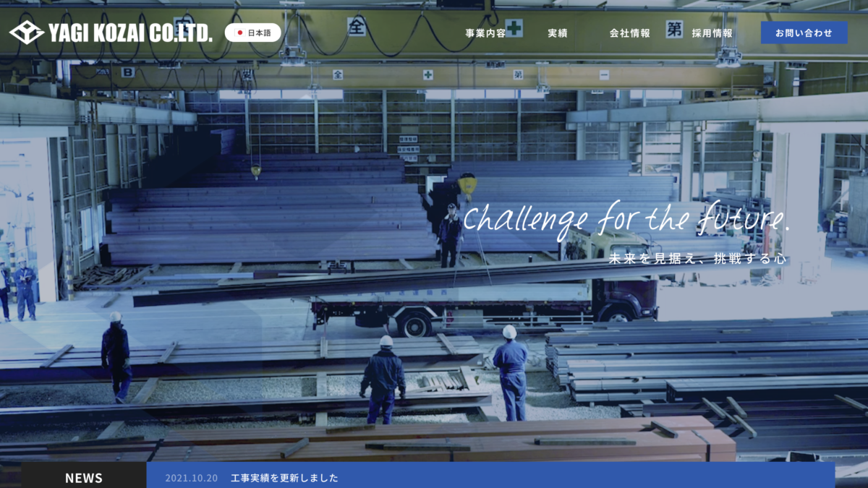Click the green cross safety sign on crane beam

click(514, 27)
